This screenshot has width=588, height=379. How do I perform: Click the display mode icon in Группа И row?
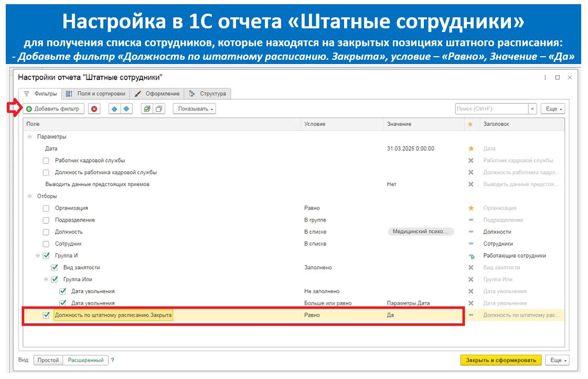[x=472, y=256]
